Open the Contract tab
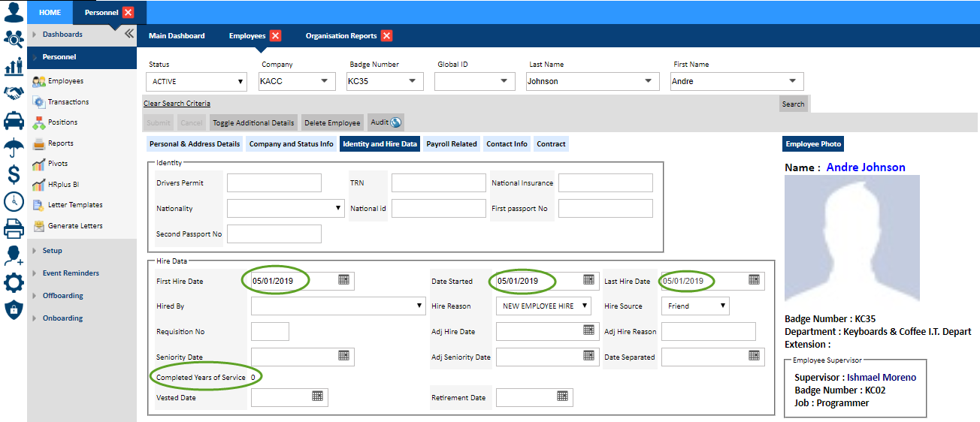The width and height of the screenshot is (980, 422). pos(551,144)
